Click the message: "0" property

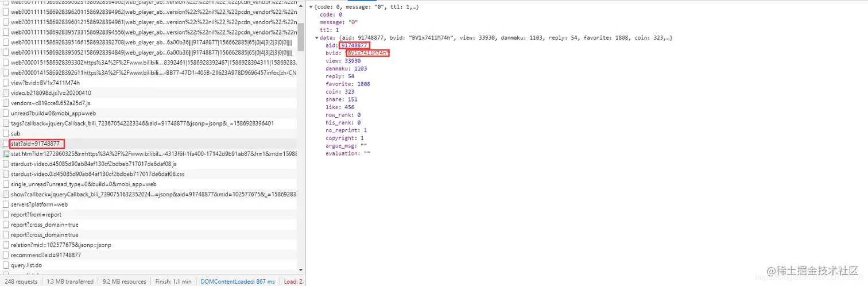(339, 22)
